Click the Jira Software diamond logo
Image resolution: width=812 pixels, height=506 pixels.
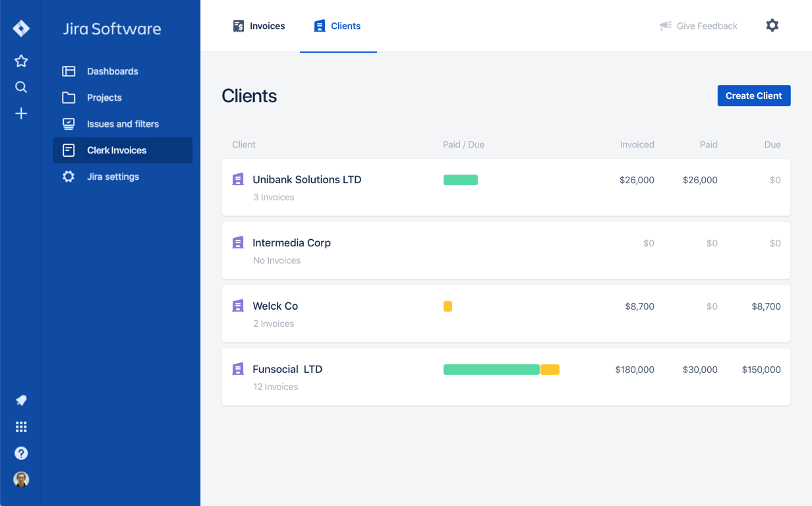click(21, 28)
